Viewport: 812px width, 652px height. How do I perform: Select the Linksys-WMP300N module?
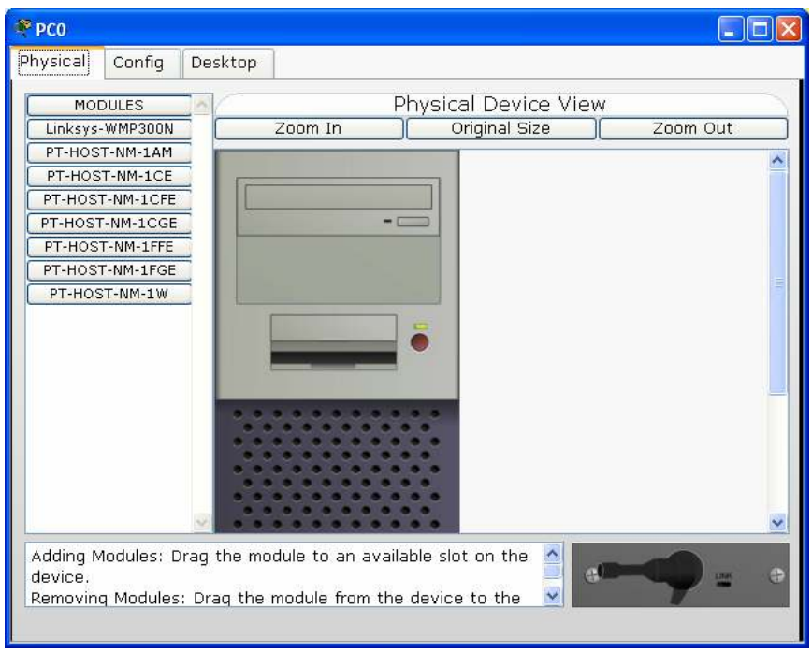click(109, 129)
